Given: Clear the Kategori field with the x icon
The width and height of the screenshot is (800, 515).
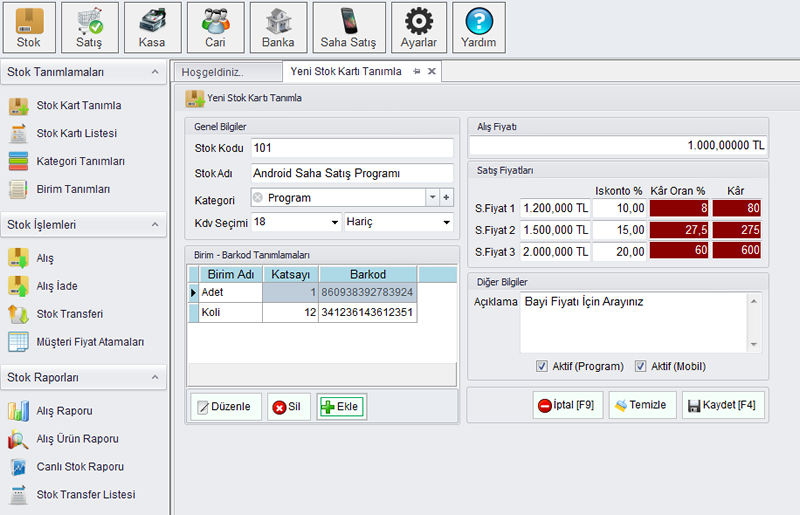Looking at the screenshot, I should (x=258, y=198).
